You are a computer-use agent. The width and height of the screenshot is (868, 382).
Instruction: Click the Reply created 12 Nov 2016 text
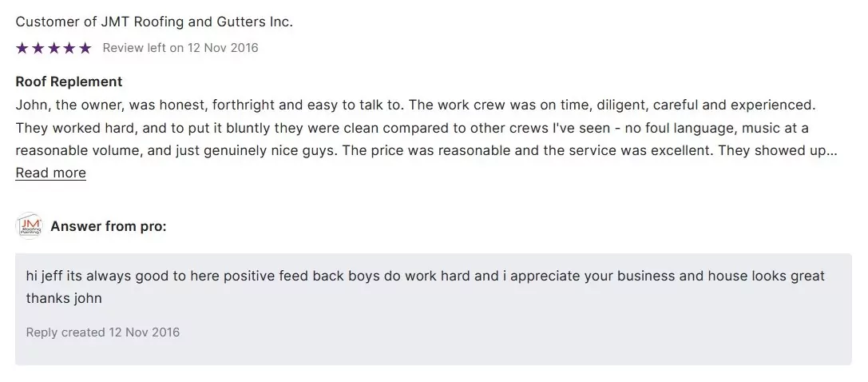coord(103,332)
